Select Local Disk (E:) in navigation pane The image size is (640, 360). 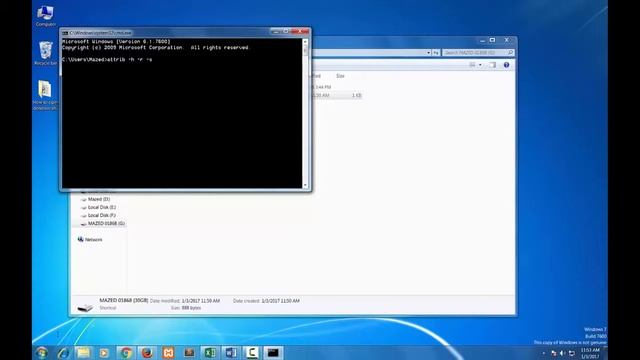(x=98, y=207)
